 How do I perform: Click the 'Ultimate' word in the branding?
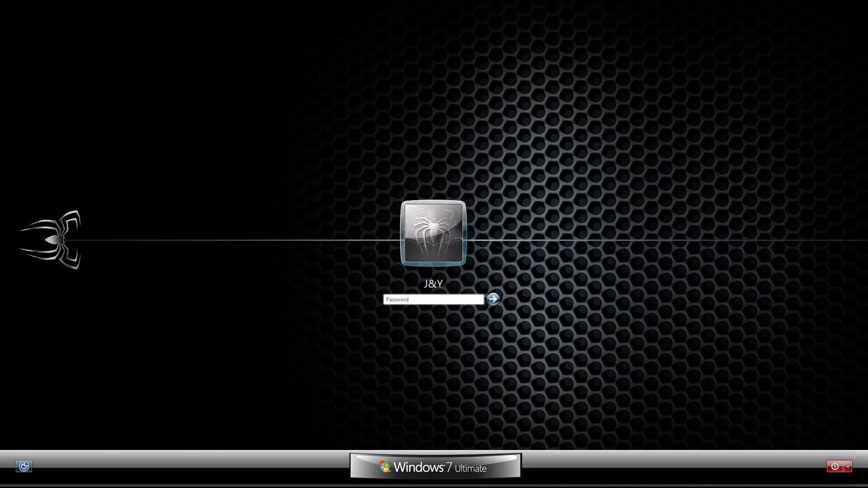(471, 469)
